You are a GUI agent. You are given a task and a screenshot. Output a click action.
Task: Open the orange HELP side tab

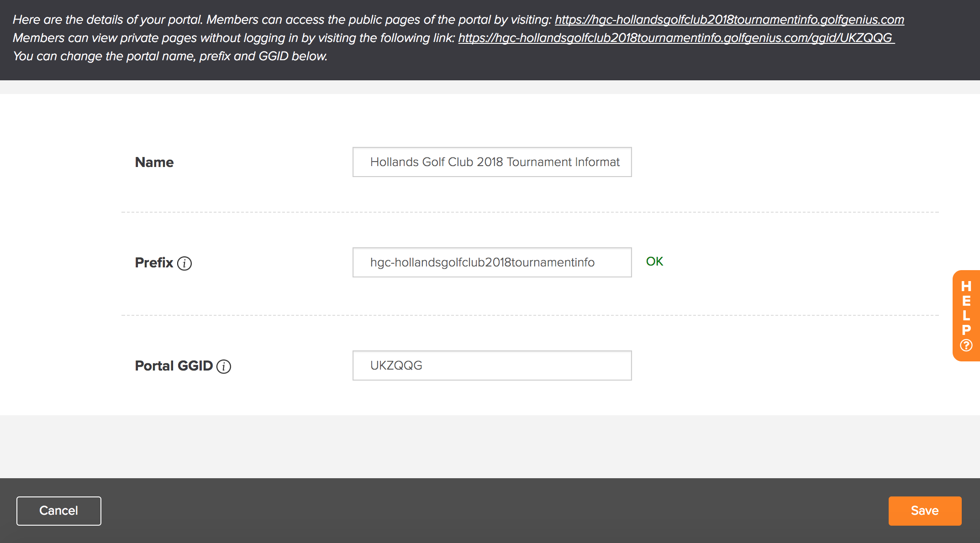click(966, 316)
